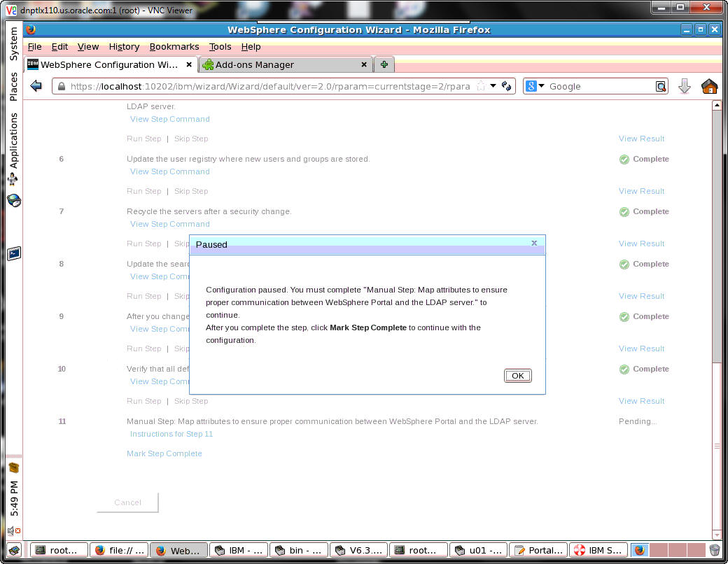Click the Complete checkmark icon for step 8
The height and width of the screenshot is (564, 728).
point(624,264)
